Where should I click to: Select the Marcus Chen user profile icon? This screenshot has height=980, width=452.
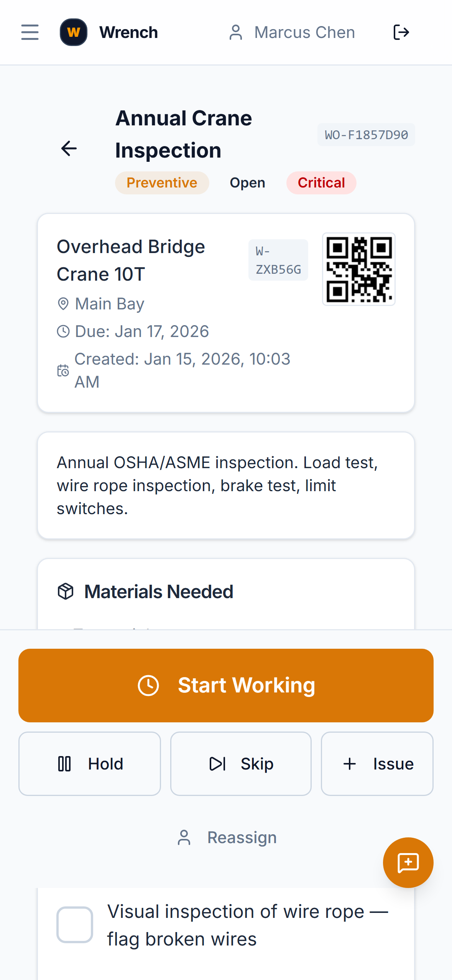click(236, 32)
